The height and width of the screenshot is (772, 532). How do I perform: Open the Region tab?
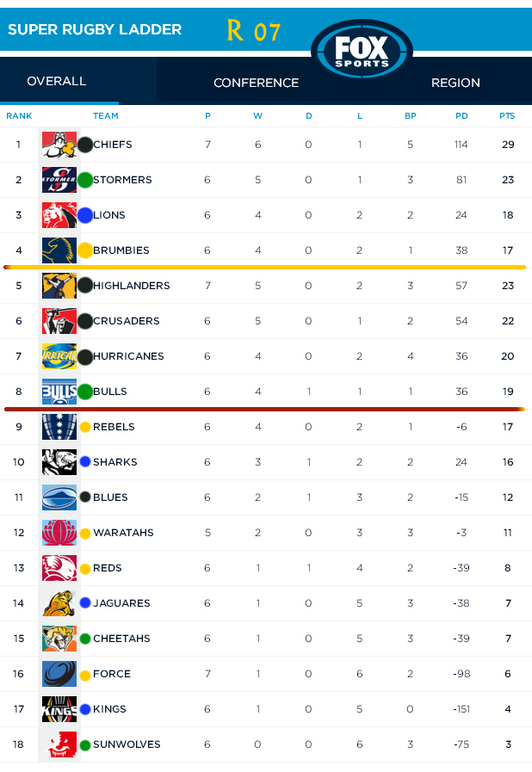(455, 83)
